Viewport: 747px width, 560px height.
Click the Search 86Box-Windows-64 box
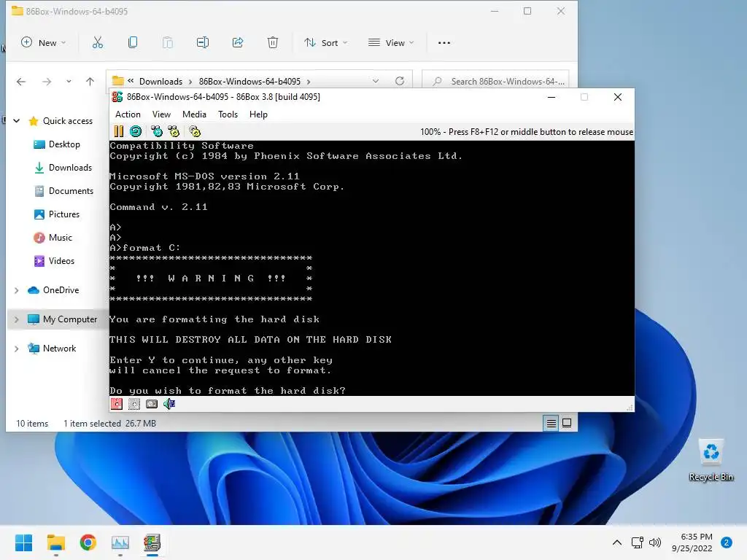495,82
